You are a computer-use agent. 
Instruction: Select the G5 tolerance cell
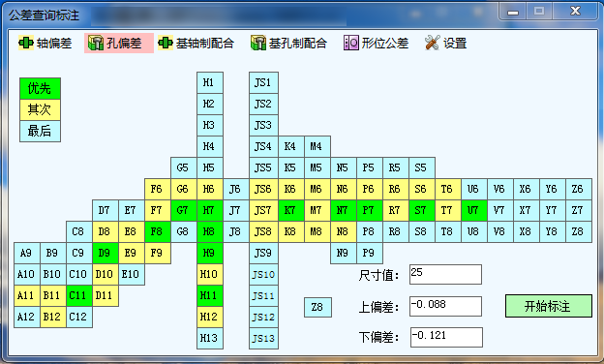point(183,167)
